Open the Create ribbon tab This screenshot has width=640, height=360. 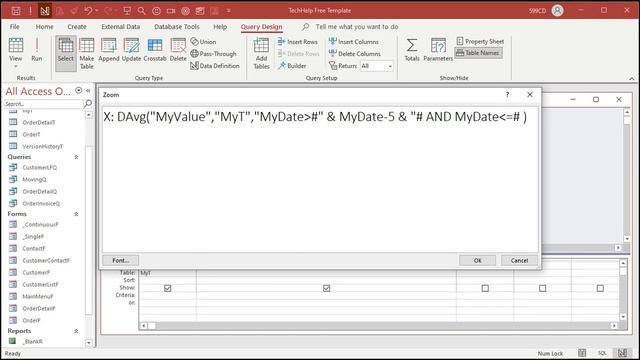tap(77, 27)
